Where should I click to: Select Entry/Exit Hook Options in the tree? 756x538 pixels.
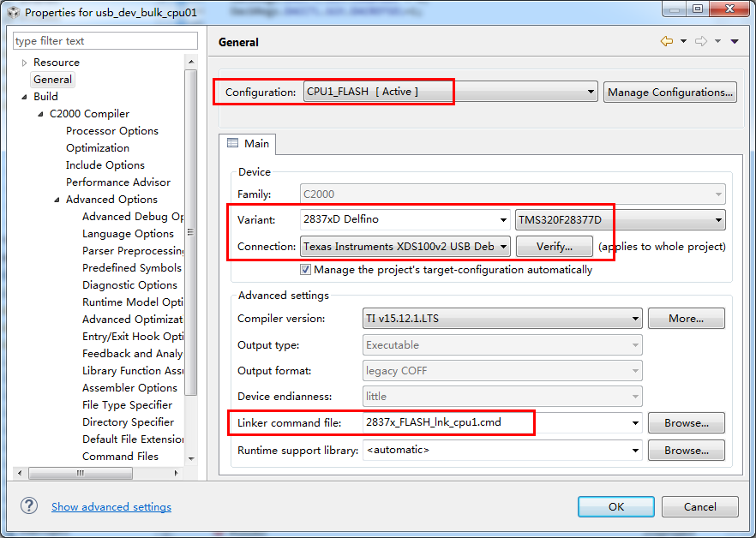tap(133, 336)
